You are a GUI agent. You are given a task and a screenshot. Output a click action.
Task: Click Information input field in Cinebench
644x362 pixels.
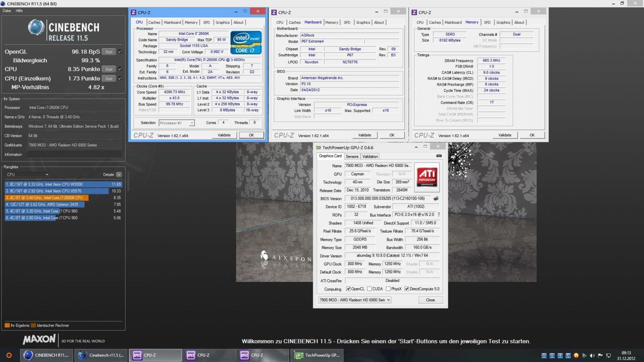pos(74,154)
